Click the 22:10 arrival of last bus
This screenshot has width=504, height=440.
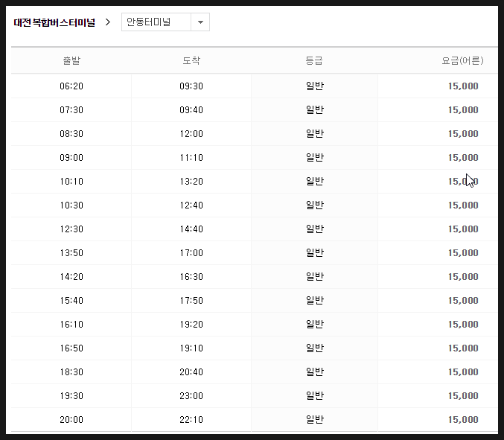tap(191, 419)
